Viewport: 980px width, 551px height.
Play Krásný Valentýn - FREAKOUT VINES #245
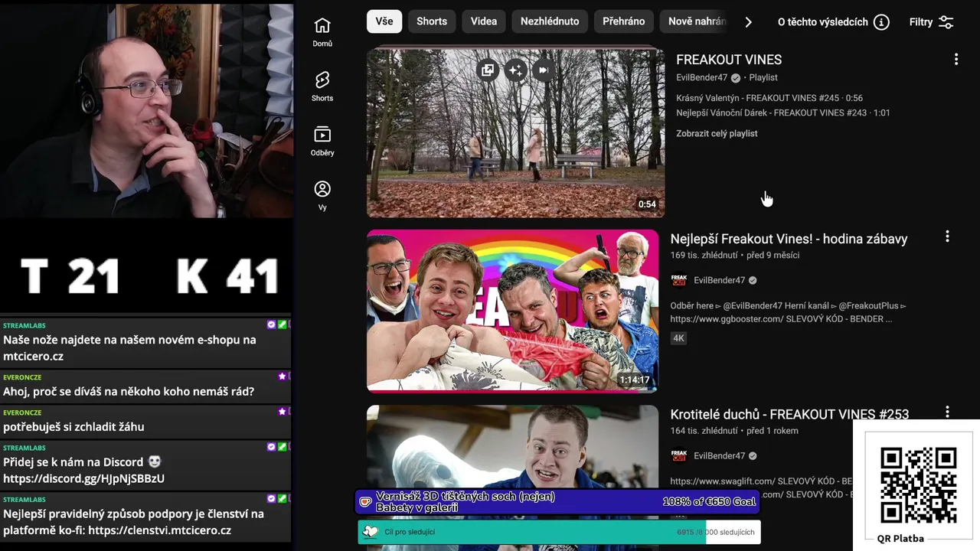[769, 98]
